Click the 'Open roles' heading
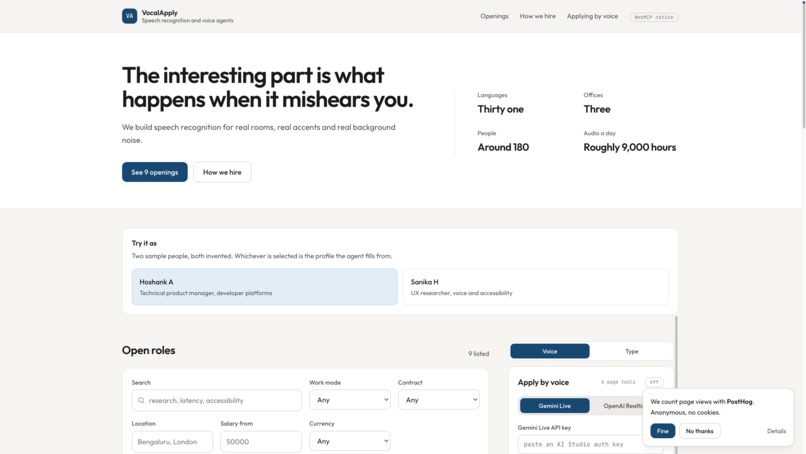This screenshot has width=806, height=454. (149, 350)
